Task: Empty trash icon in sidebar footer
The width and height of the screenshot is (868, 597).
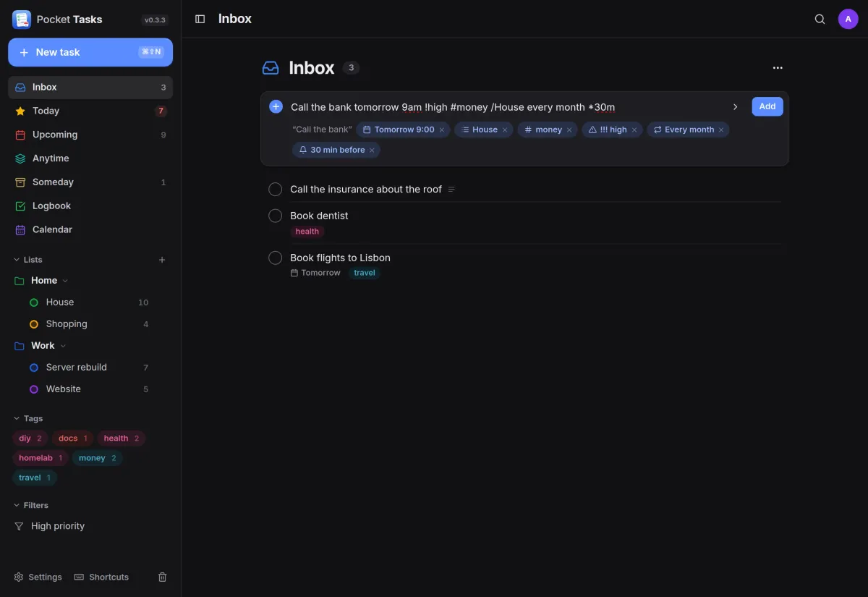Action: 163,577
